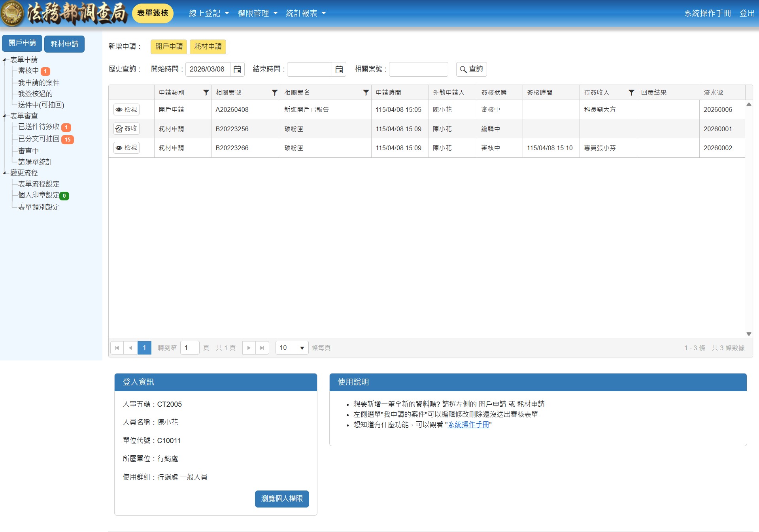Click the 相關案號 search input field

pos(418,69)
